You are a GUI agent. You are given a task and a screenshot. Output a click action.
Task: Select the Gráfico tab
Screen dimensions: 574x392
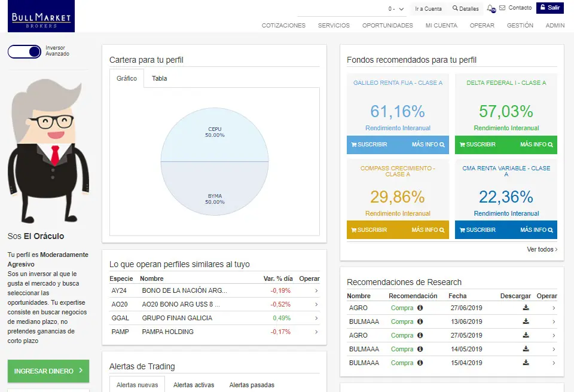pos(127,78)
